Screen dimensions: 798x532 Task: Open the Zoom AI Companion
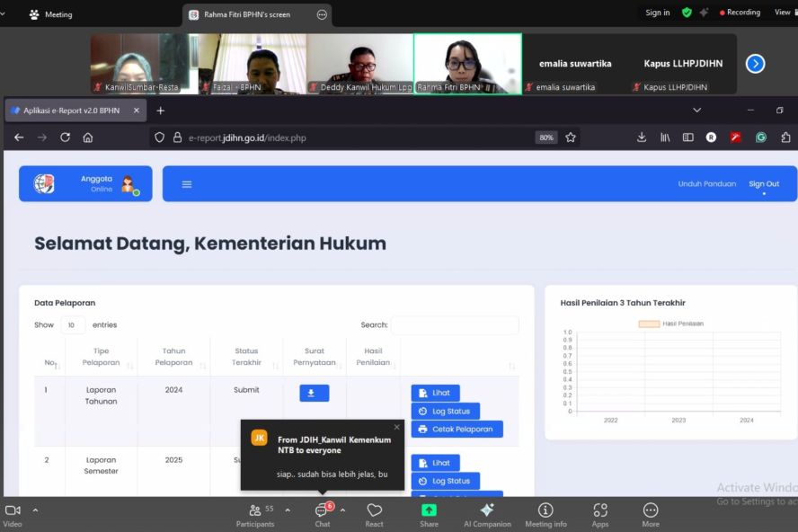pos(486,514)
